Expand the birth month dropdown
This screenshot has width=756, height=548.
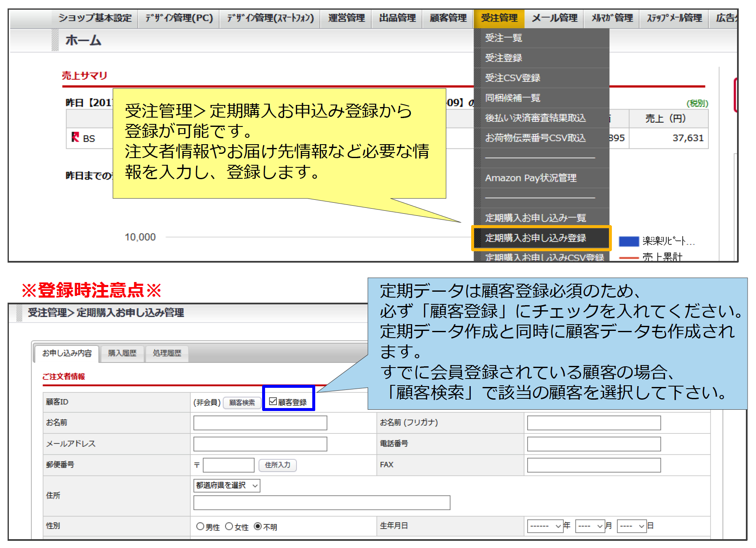[590, 526]
